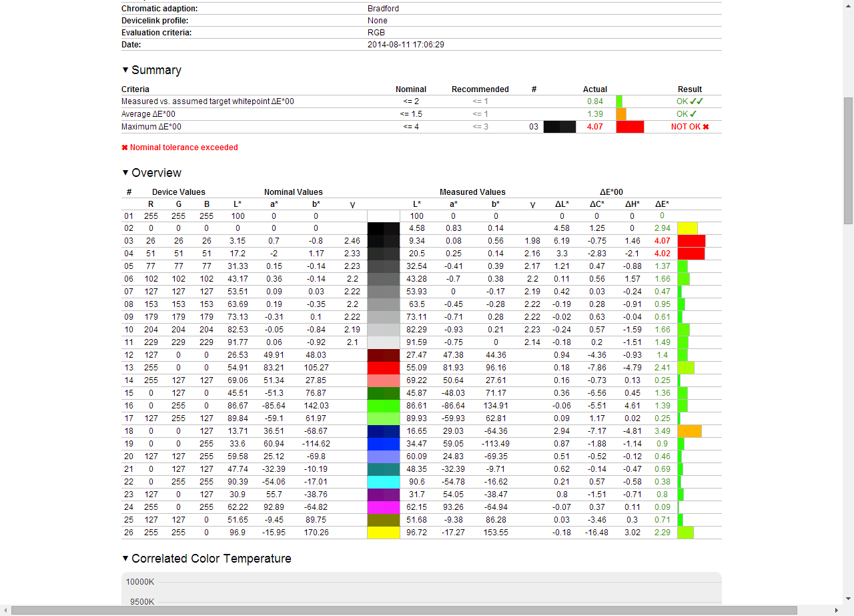Click the date 2014-08-11 17:06:29
The image size is (854, 616).
pos(406,45)
